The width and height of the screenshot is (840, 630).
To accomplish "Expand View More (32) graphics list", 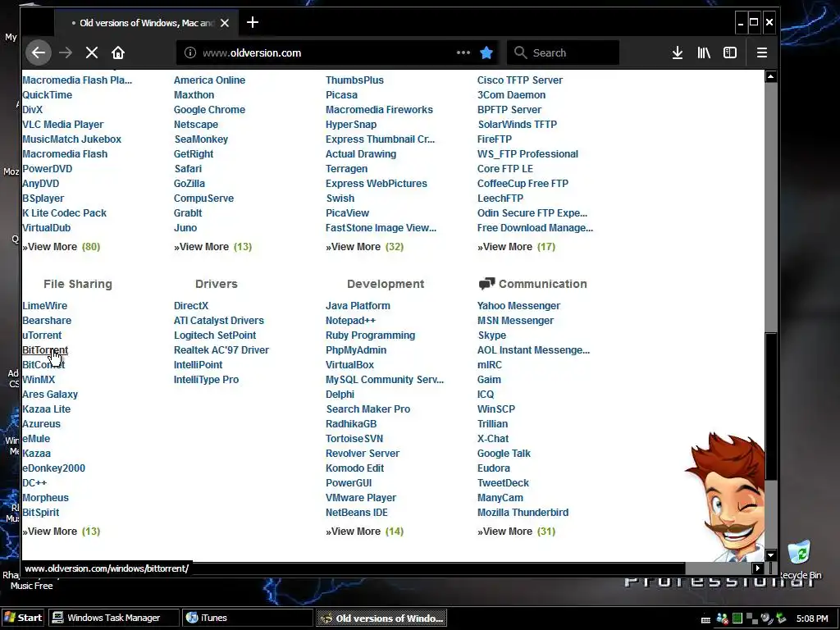I will point(364,246).
